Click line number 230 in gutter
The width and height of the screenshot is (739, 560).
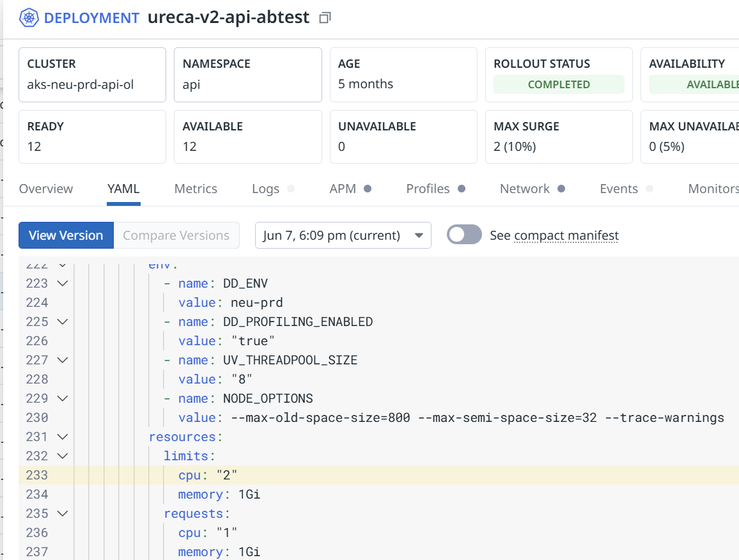(37, 417)
